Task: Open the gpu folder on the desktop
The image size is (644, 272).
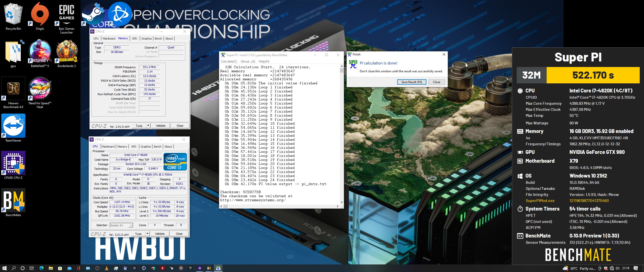Action: coord(13,53)
